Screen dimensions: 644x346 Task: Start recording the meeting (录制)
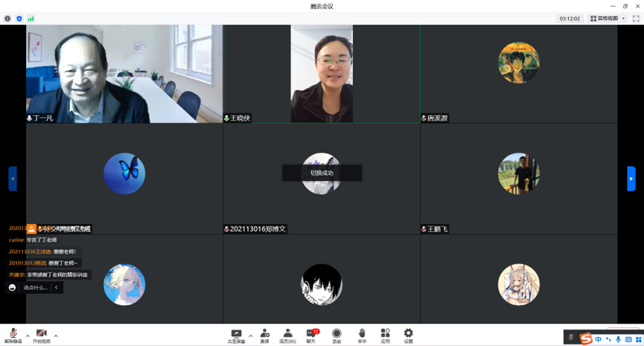click(x=337, y=335)
